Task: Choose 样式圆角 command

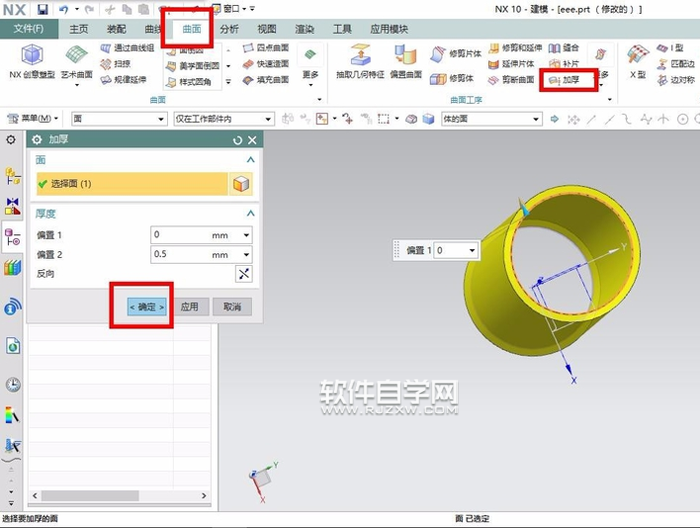Action: (188, 82)
